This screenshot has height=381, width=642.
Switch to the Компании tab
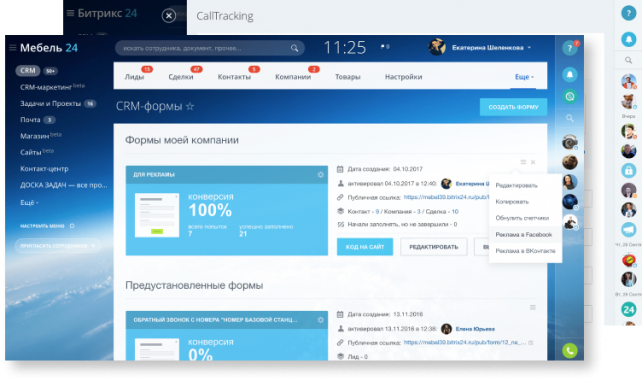(293, 77)
